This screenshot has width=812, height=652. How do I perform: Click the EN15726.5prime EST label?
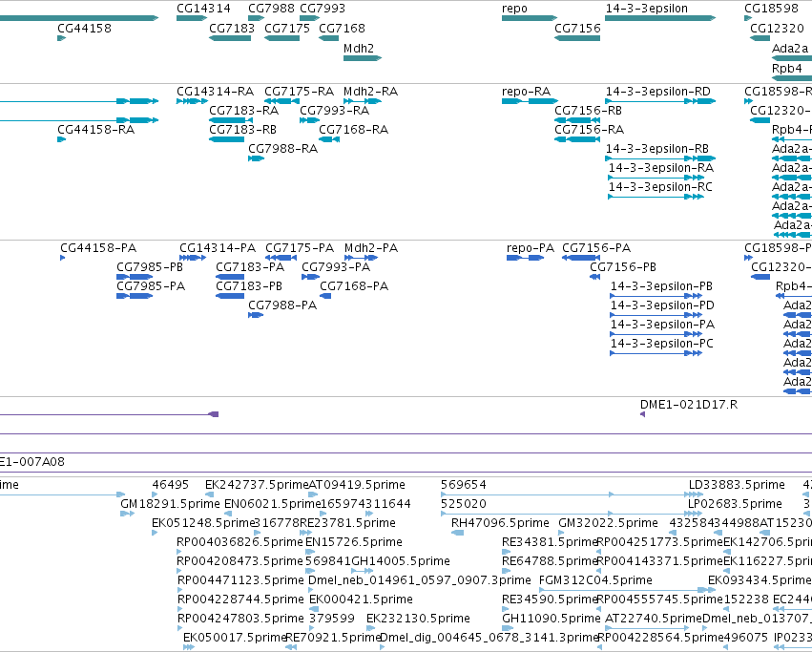(x=354, y=542)
